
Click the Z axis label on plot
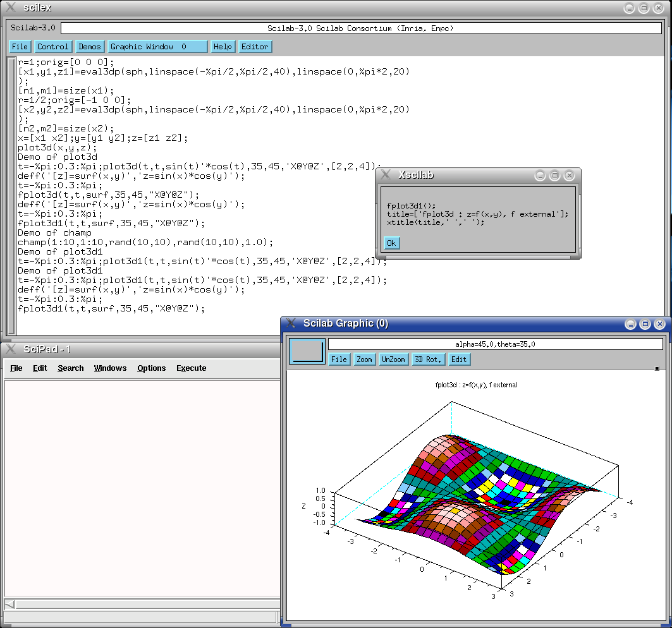click(303, 506)
